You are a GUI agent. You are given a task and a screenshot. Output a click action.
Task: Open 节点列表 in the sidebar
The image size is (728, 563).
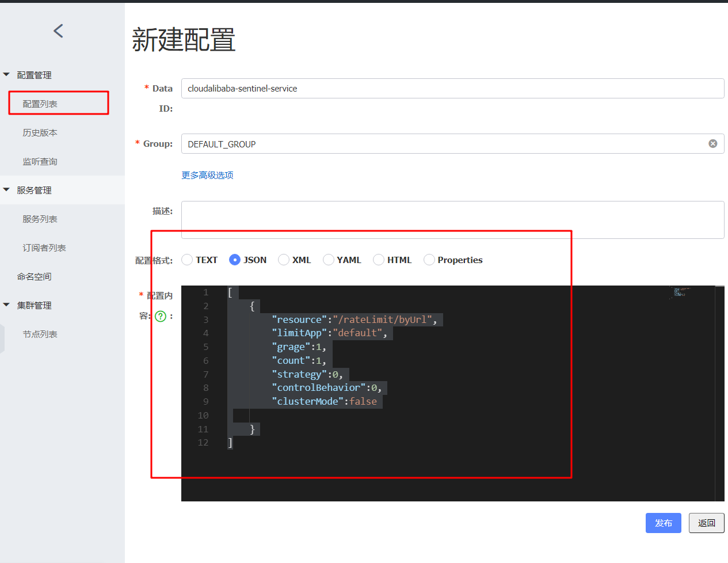point(40,334)
